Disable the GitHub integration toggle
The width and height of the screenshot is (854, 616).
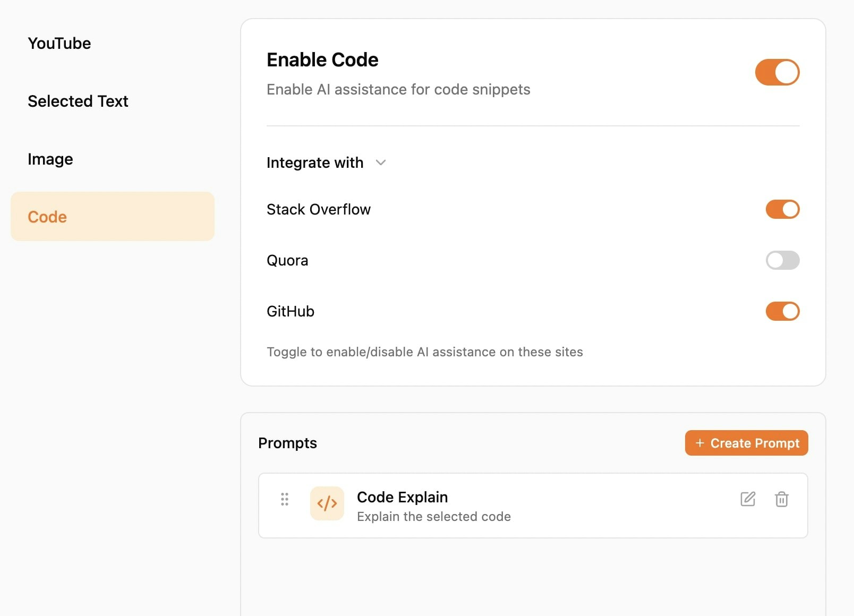(x=782, y=311)
